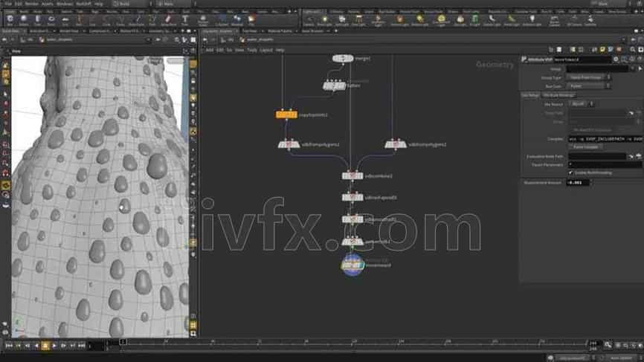Click the network editor search icon
The width and height of the screenshot is (644, 362).
coord(632,50)
